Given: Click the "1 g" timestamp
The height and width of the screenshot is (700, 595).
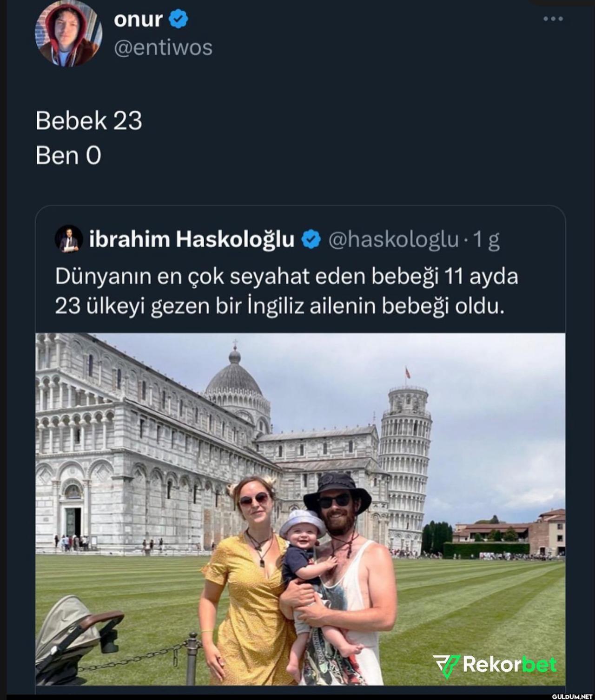Looking at the screenshot, I should pos(486,240).
